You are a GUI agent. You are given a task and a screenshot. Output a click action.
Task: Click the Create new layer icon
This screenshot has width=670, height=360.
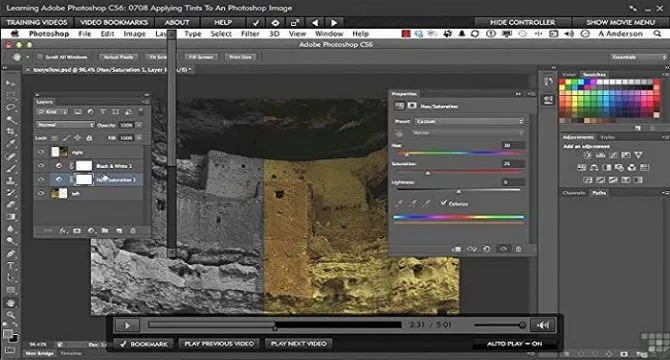119,231
